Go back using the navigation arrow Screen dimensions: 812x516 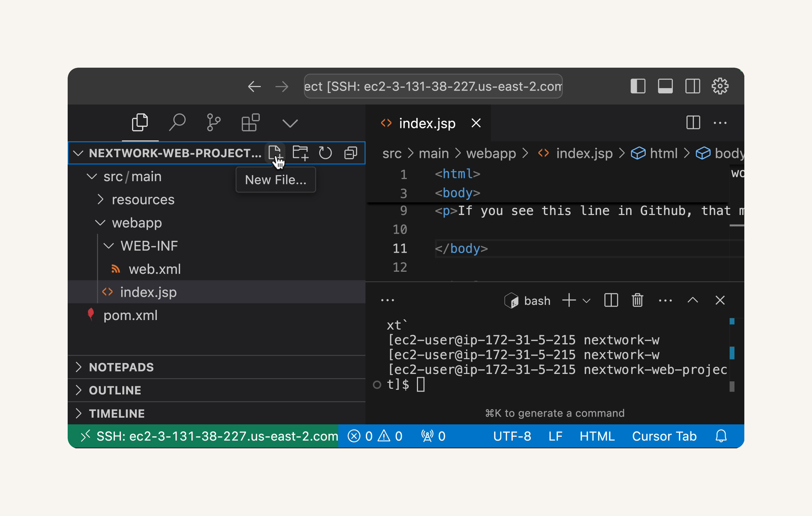click(254, 86)
